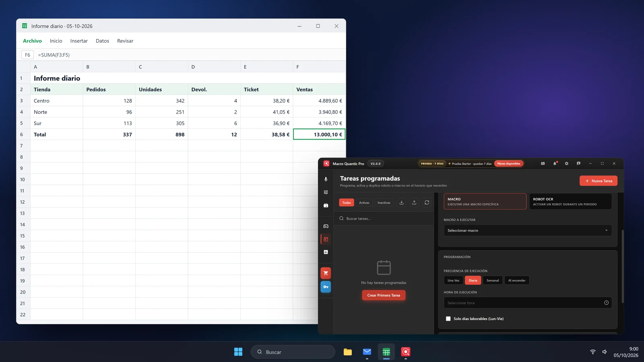Viewport: 644px width, 362px height.
Task: Click the Macro Quantic Pro logo icon
Action: click(x=326, y=164)
